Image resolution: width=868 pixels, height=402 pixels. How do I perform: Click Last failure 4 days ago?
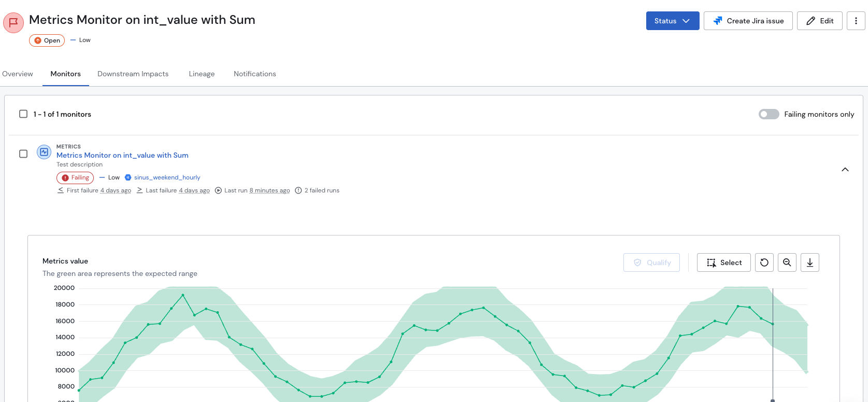coord(173,190)
